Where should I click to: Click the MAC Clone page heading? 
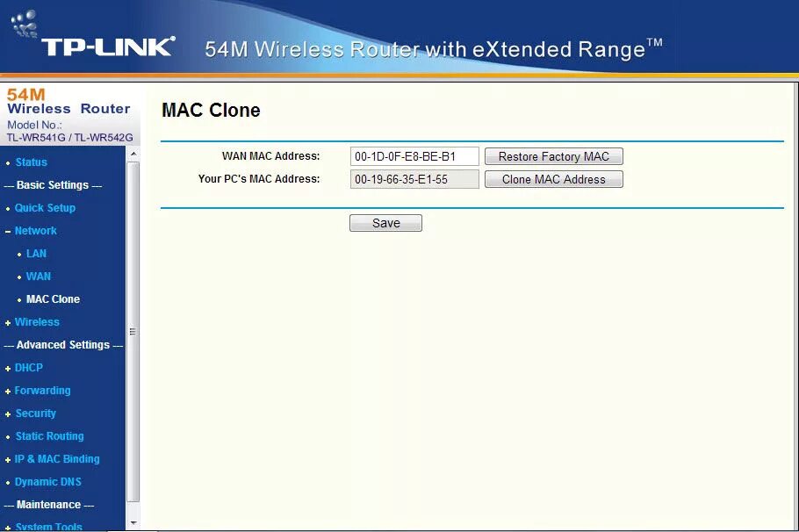pyautogui.click(x=211, y=110)
